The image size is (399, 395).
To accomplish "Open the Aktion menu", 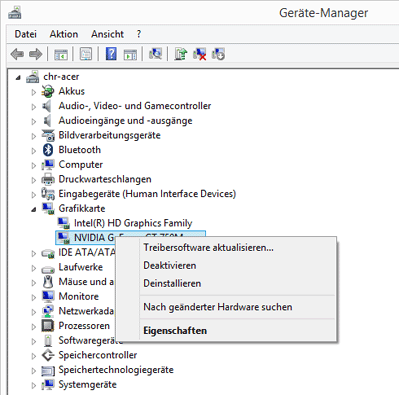I will click(x=64, y=34).
